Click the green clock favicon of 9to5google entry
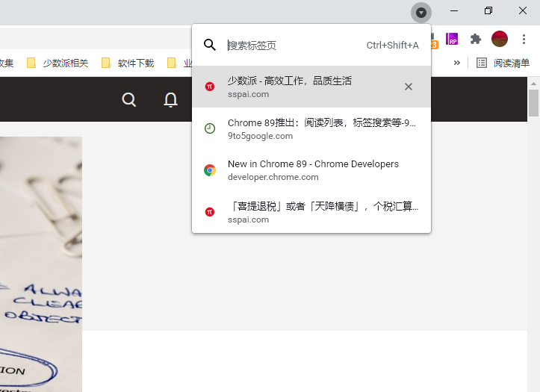This screenshot has height=392, width=540. [210, 128]
